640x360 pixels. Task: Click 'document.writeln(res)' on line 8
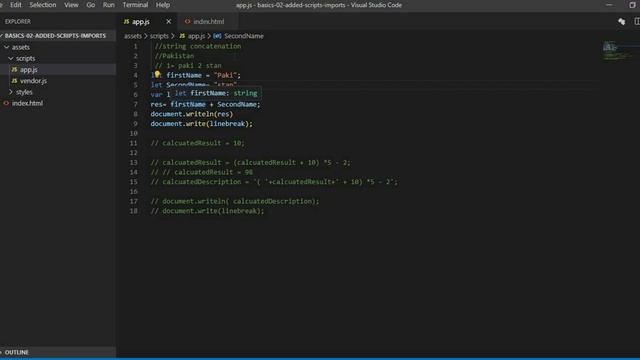point(192,114)
